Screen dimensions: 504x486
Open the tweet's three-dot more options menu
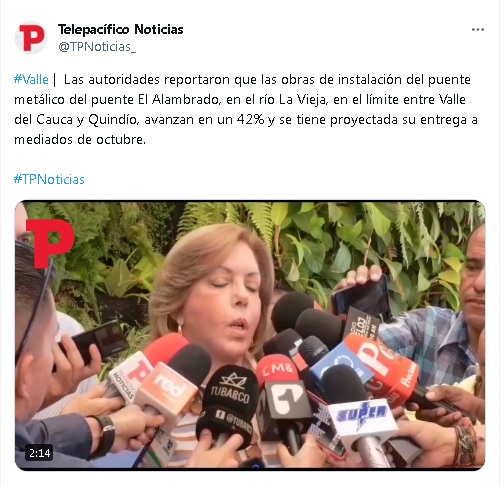(478, 30)
